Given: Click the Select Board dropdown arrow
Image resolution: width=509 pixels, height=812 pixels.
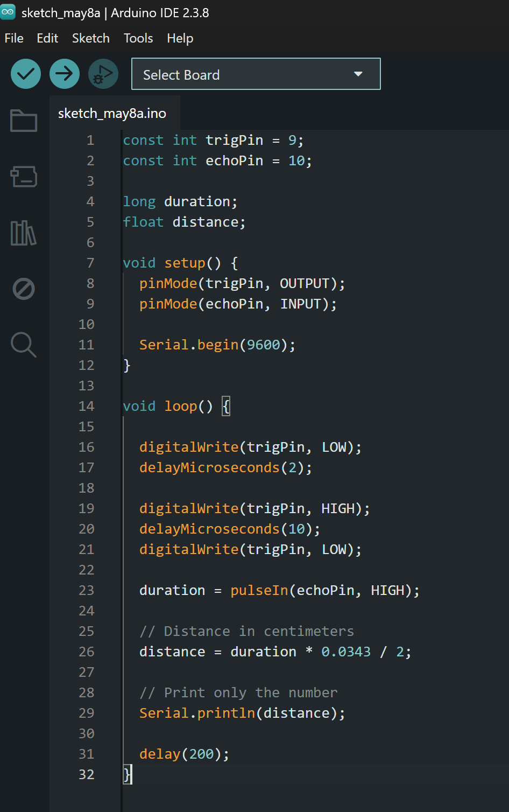Looking at the screenshot, I should (x=358, y=74).
